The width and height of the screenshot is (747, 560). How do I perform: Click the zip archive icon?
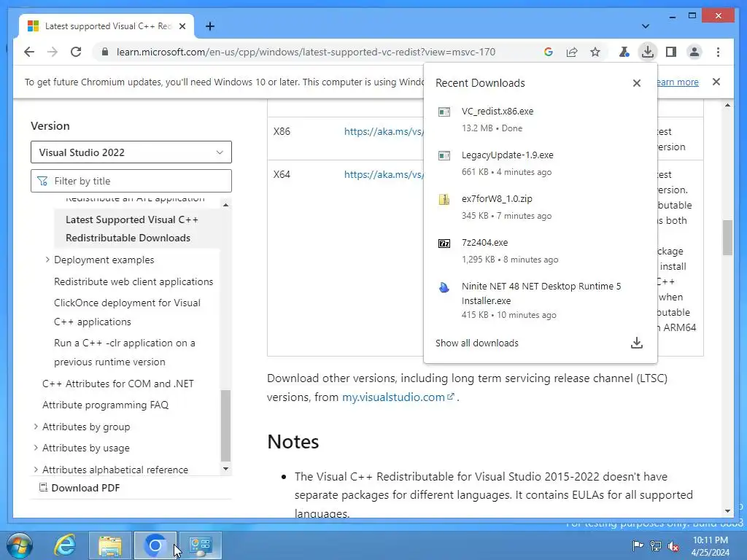pyautogui.click(x=444, y=200)
